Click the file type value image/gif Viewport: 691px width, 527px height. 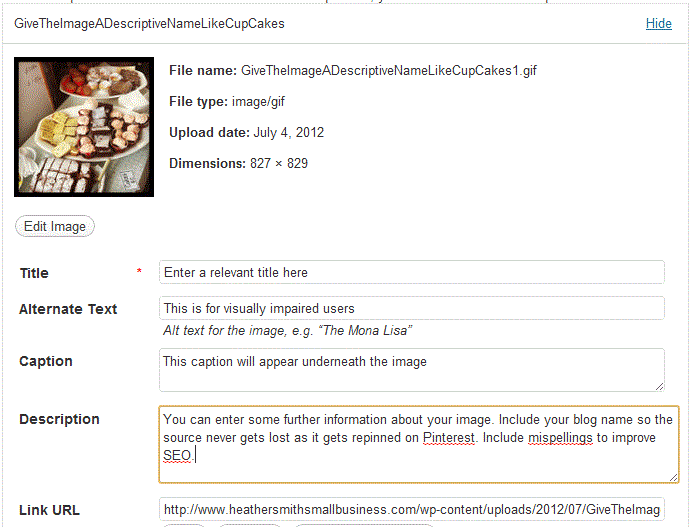pyautogui.click(x=258, y=102)
